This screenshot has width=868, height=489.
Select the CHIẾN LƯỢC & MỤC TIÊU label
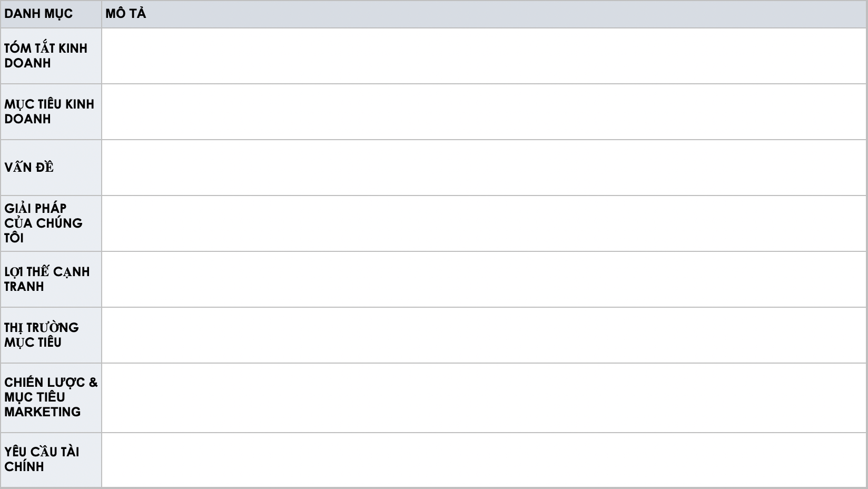[x=51, y=390]
